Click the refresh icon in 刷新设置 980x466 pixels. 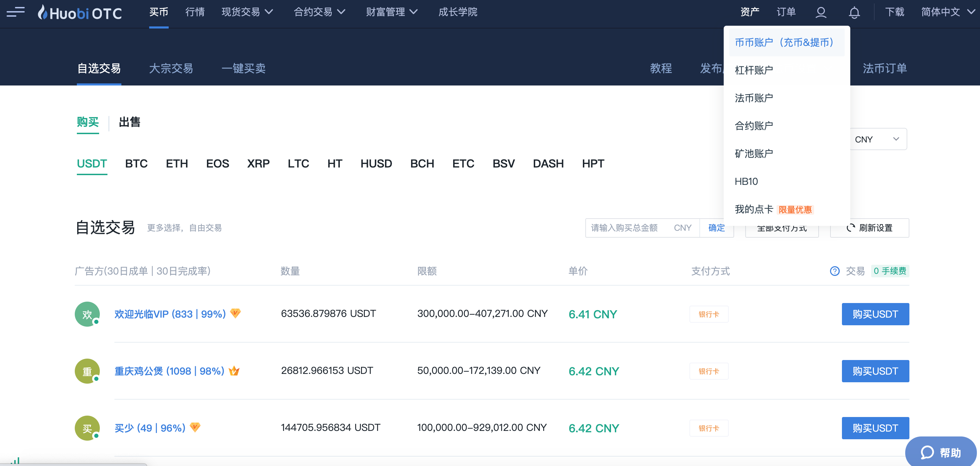[x=851, y=228]
